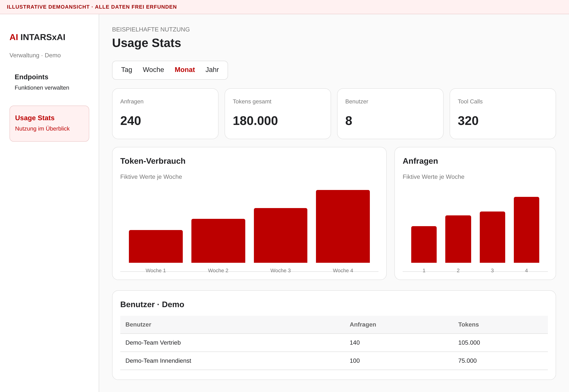
Task: Click Anfragen chart bar for week 3
Action: pos(492,237)
